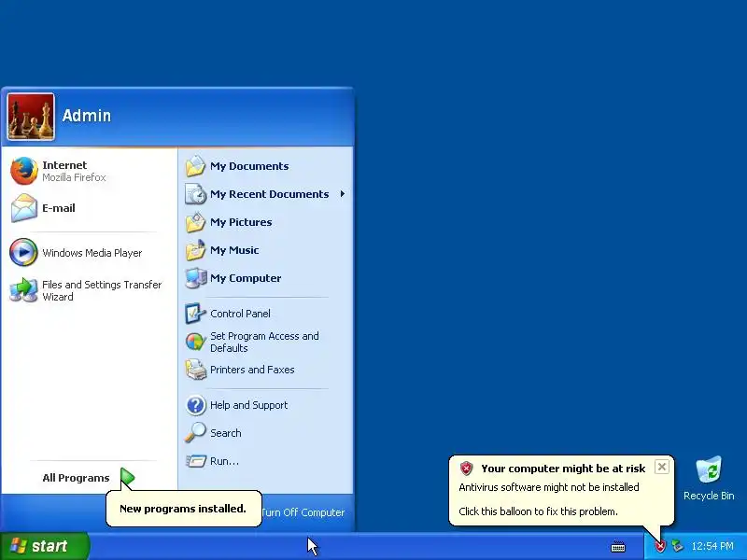747x560 pixels.
Task: Launch Windows Media Player icon
Action: click(x=23, y=252)
